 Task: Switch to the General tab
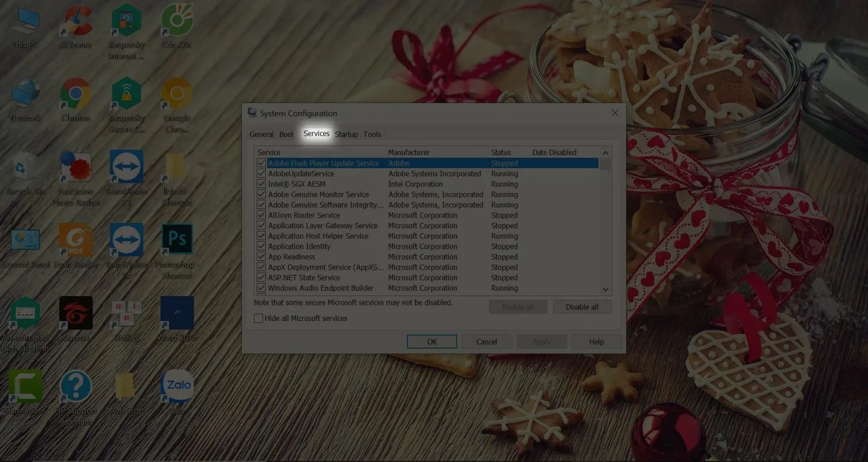click(x=261, y=134)
